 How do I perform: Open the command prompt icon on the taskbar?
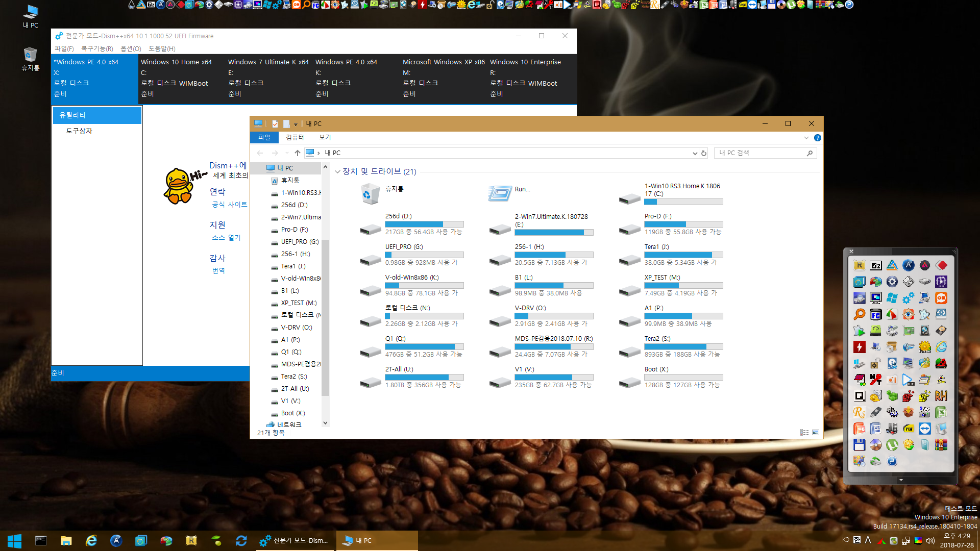(x=41, y=541)
